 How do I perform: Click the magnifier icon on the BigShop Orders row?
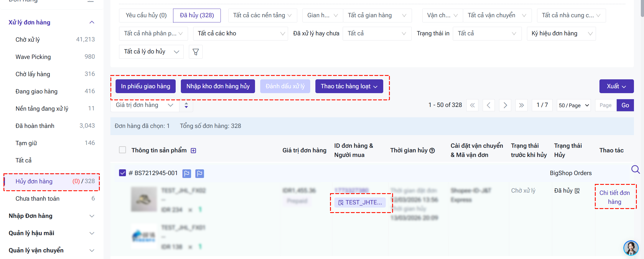coord(635,169)
